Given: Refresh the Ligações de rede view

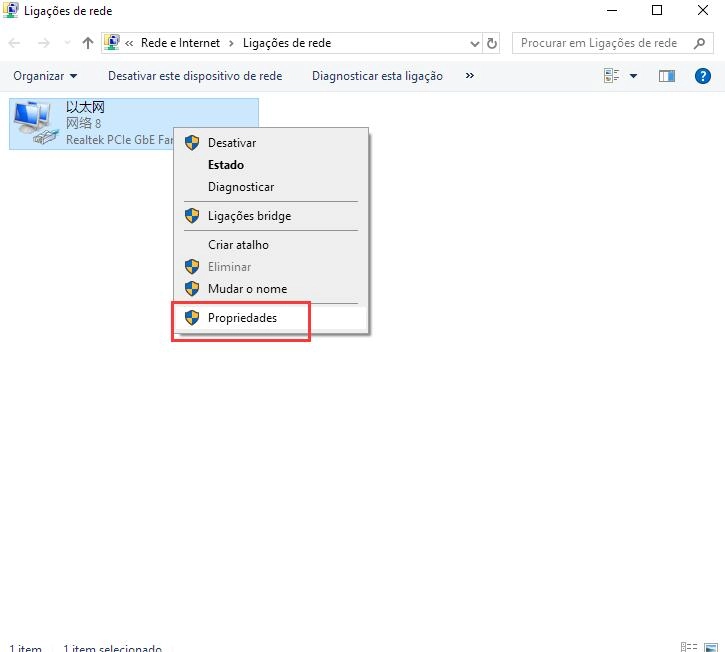Looking at the screenshot, I should pos(492,43).
